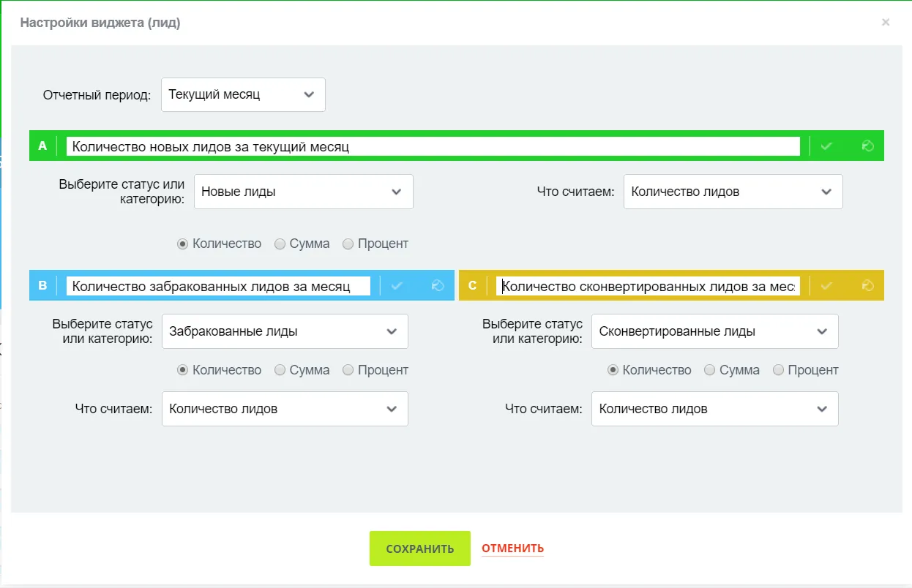Click the title field of block B

point(218,286)
